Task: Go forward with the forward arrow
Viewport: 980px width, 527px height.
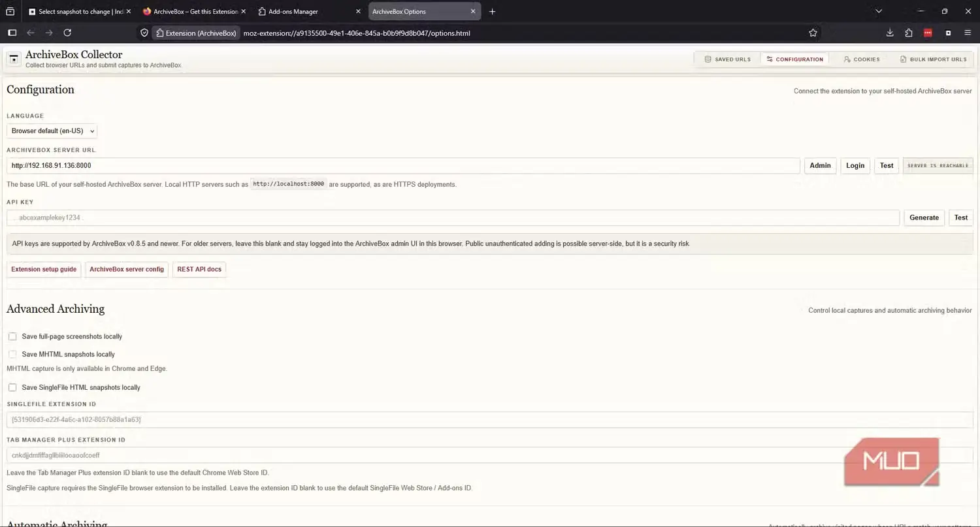Action: pyautogui.click(x=49, y=33)
